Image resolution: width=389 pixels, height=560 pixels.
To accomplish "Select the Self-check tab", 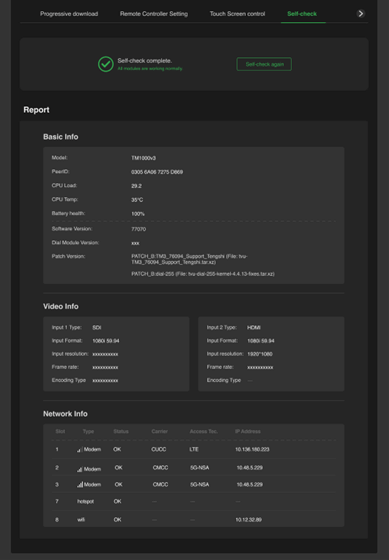I will 302,14.
